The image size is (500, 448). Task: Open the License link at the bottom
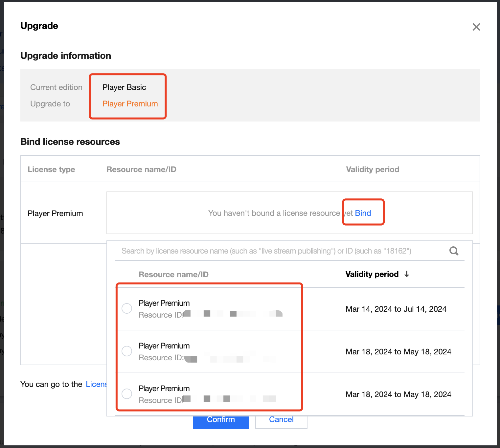(96, 384)
